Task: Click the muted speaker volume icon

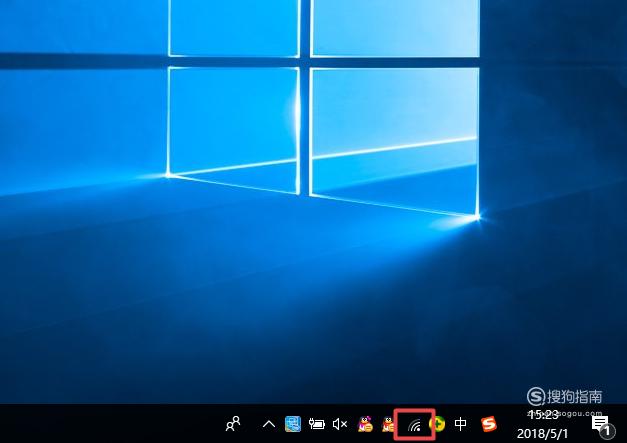Action: pyautogui.click(x=340, y=424)
